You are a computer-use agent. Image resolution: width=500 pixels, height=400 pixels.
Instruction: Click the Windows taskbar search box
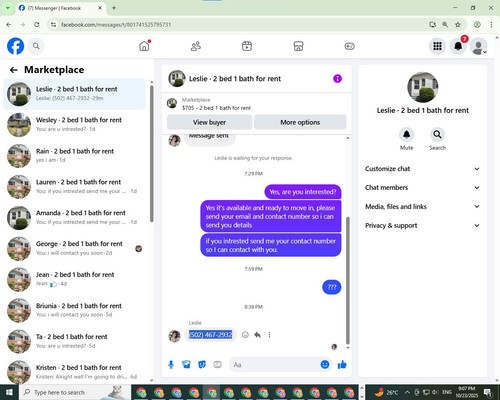74,392
